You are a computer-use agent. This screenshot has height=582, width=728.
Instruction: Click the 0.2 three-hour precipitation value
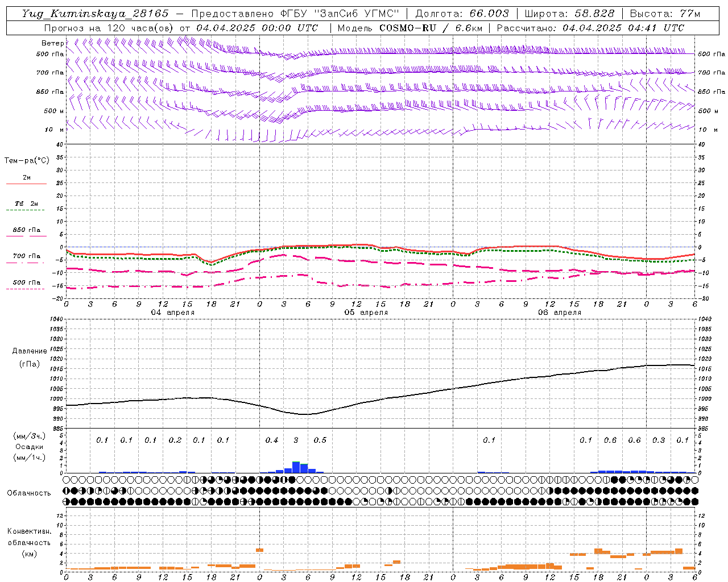[175, 440]
